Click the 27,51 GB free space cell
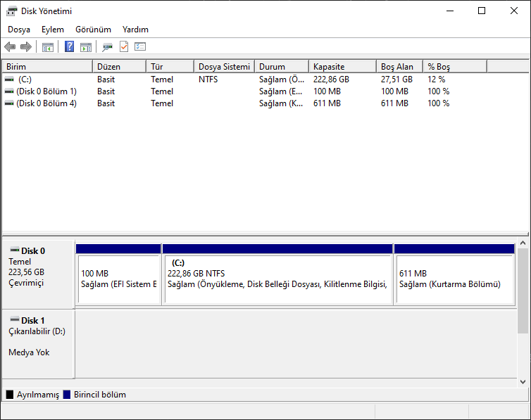The width and height of the screenshot is (531, 420). 396,79
